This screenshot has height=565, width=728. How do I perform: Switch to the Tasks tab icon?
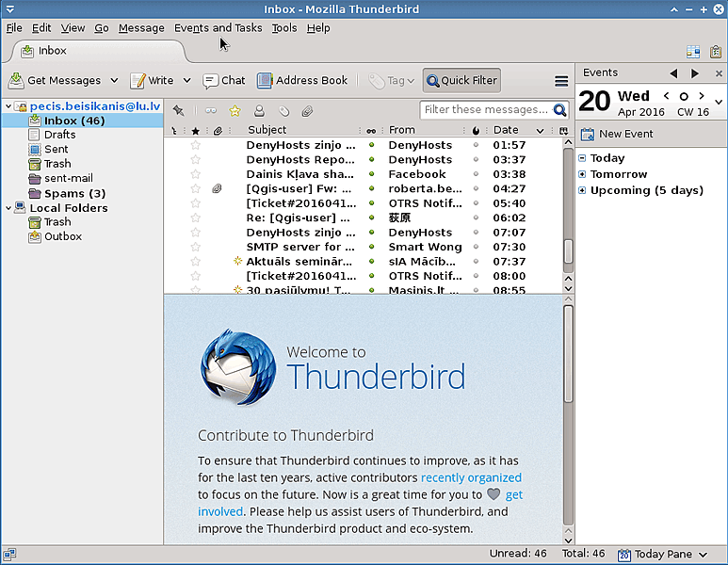click(x=716, y=52)
